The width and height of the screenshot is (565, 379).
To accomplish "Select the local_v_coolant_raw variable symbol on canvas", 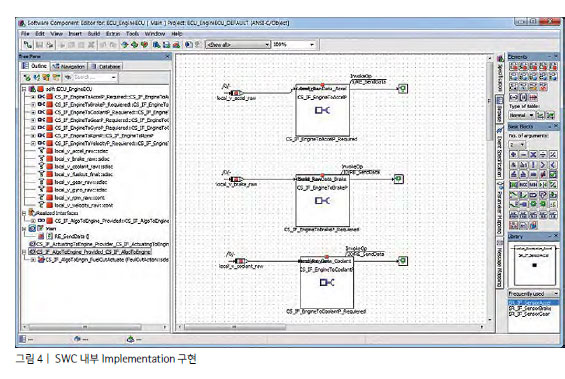I will coord(240,261).
